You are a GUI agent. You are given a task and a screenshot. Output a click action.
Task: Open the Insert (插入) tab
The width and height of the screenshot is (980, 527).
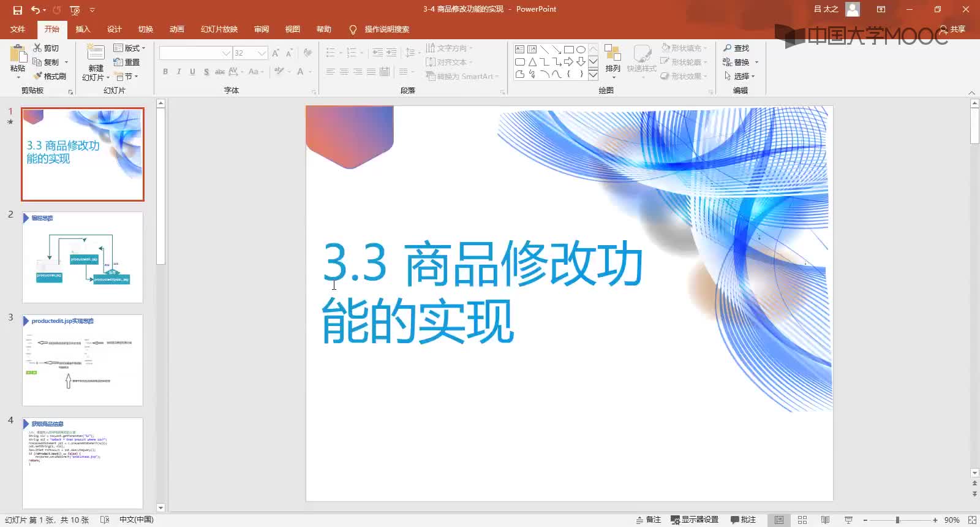click(x=83, y=29)
